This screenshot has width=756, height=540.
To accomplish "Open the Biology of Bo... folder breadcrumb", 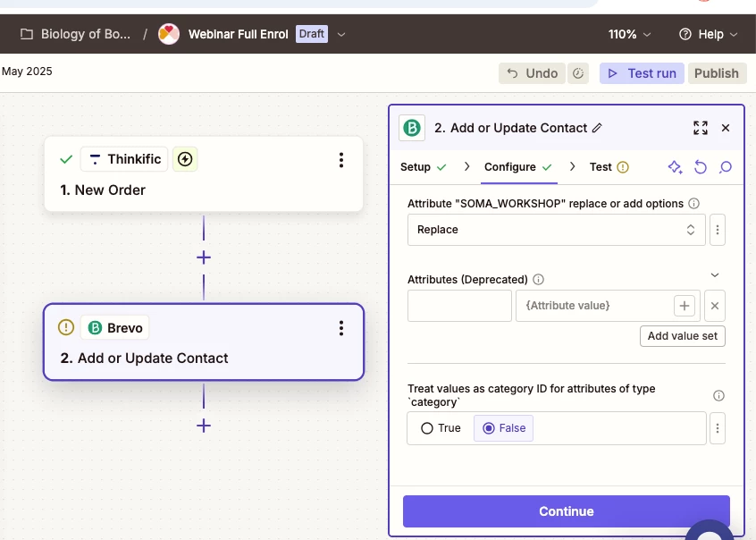I will point(75,34).
